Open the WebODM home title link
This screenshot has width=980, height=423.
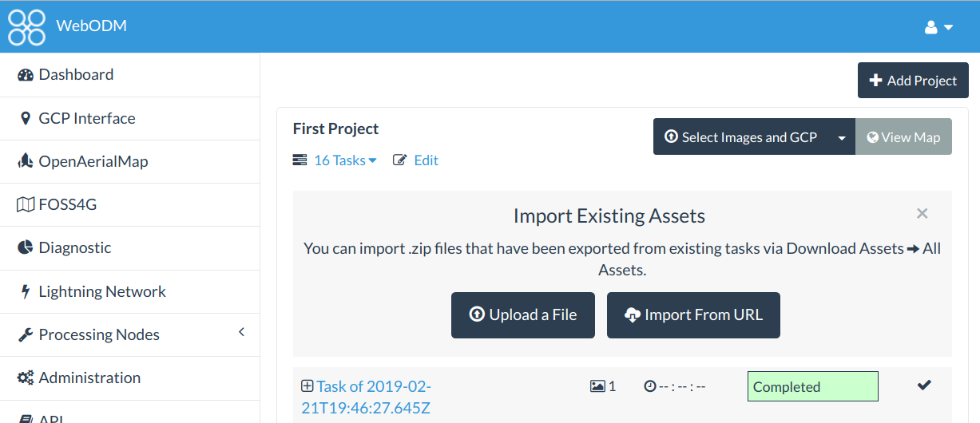tap(91, 26)
